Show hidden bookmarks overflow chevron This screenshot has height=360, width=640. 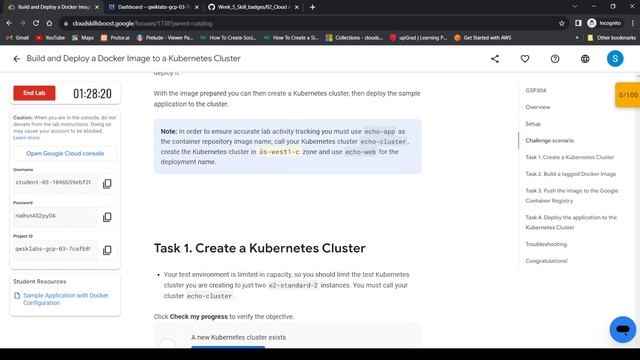[x=577, y=38]
